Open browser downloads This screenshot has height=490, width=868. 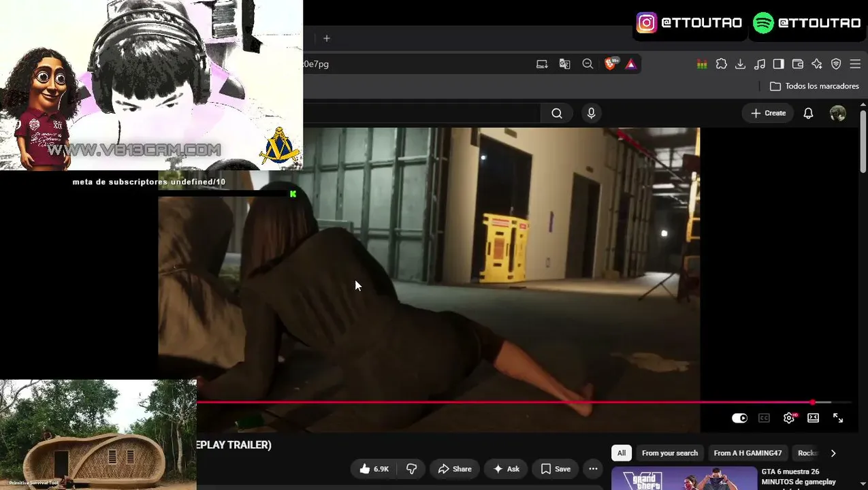(741, 64)
